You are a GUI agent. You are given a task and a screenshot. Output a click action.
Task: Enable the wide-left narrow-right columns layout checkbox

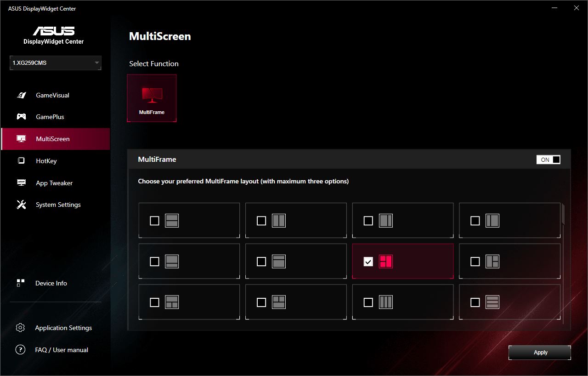pyautogui.click(x=368, y=221)
